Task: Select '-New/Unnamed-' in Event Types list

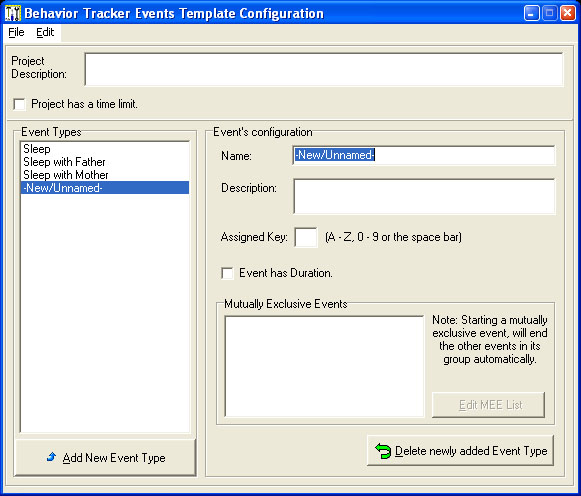Action: point(105,188)
